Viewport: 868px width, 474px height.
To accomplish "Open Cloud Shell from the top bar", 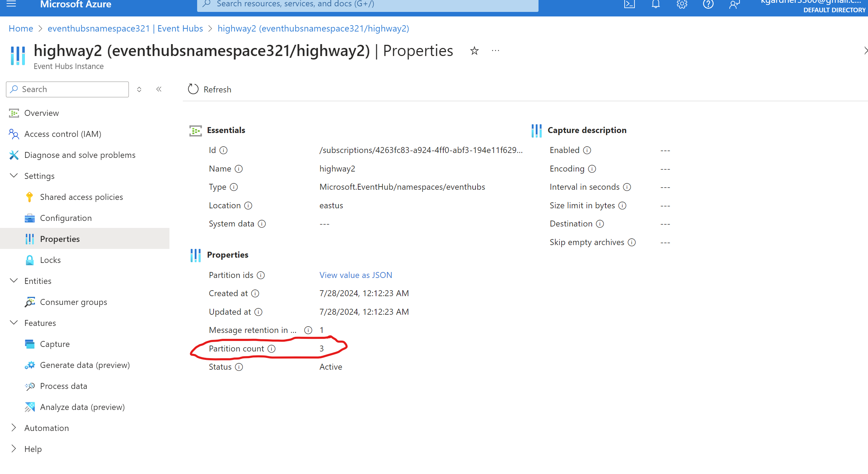I will pos(629,4).
